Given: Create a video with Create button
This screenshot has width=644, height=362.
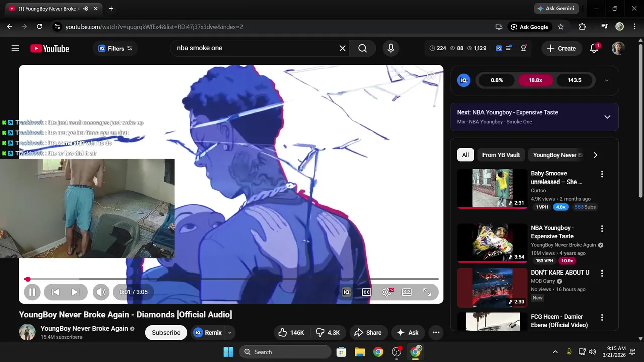Looking at the screenshot, I should click(561, 48).
